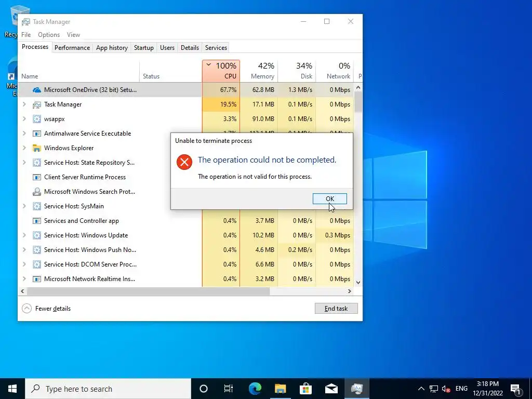Click the network status tray icon
Image resolution: width=532 pixels, height=399 pixels.
click(434, 389)
